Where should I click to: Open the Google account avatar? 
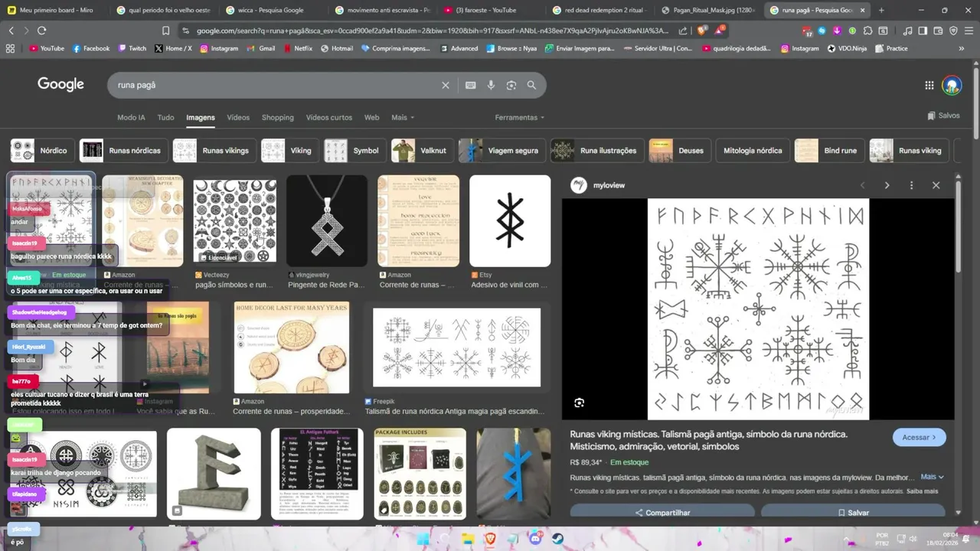952,85
